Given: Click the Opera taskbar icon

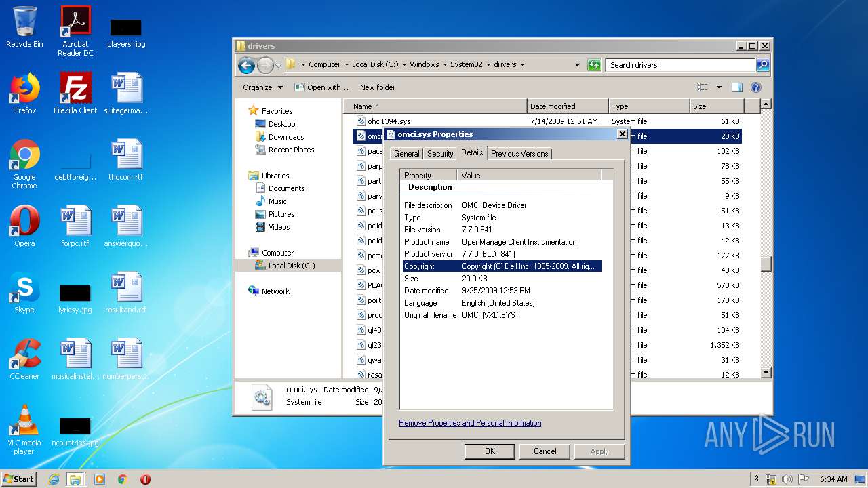Looking at the screenshot, I should click(145, 479).
